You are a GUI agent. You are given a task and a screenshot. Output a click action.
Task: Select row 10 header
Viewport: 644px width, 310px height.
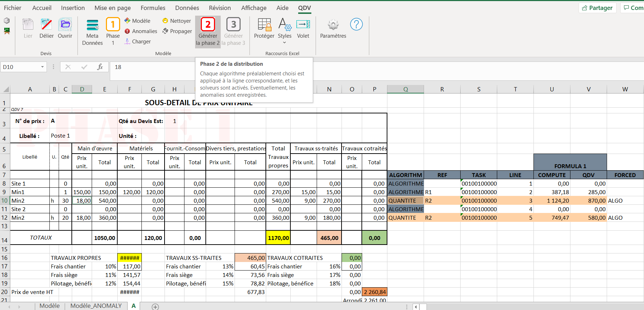coord(5,201)
